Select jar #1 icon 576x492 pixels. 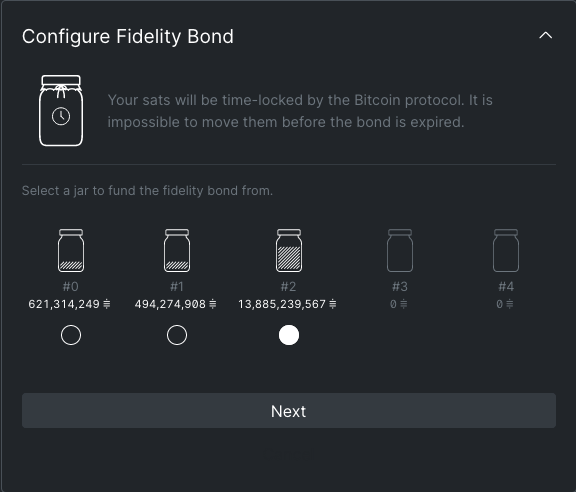pos(177,251)
